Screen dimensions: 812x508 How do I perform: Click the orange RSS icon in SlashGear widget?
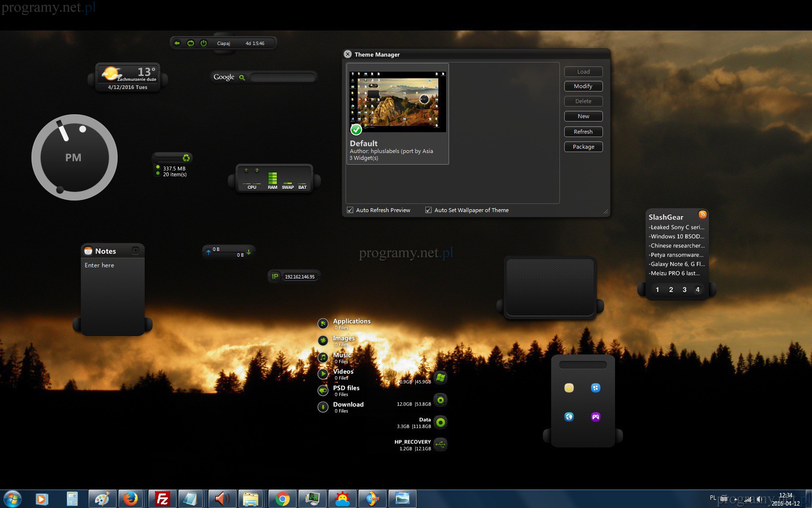pyautogui.click(x=702, y=215)
